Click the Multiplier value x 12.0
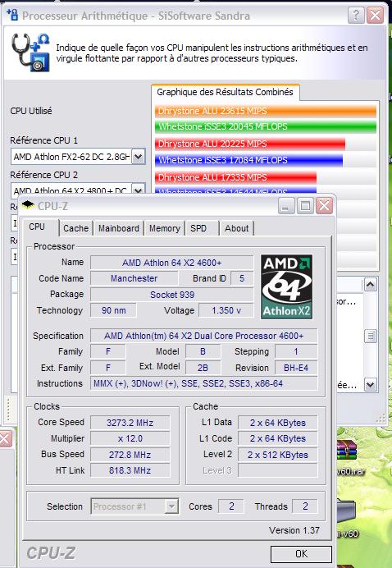 coord(130,438)
